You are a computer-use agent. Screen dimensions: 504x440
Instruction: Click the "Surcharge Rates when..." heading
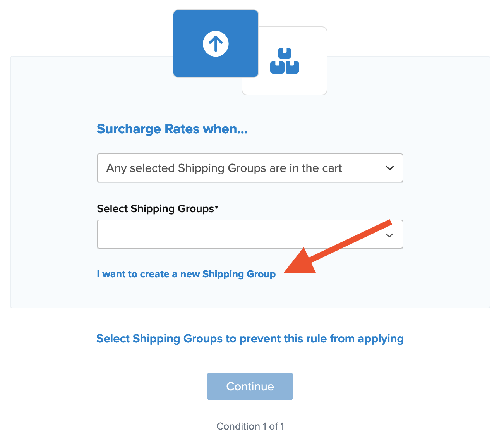(172, 129)
